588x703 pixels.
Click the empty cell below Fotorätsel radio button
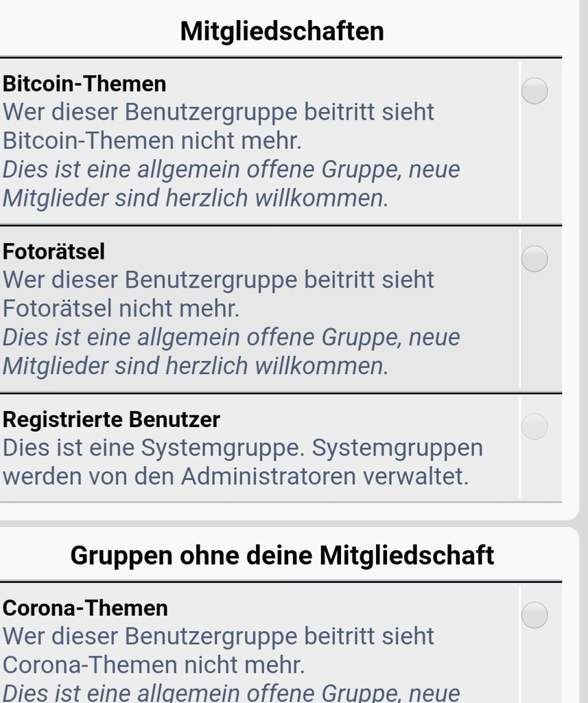(541, 331)
